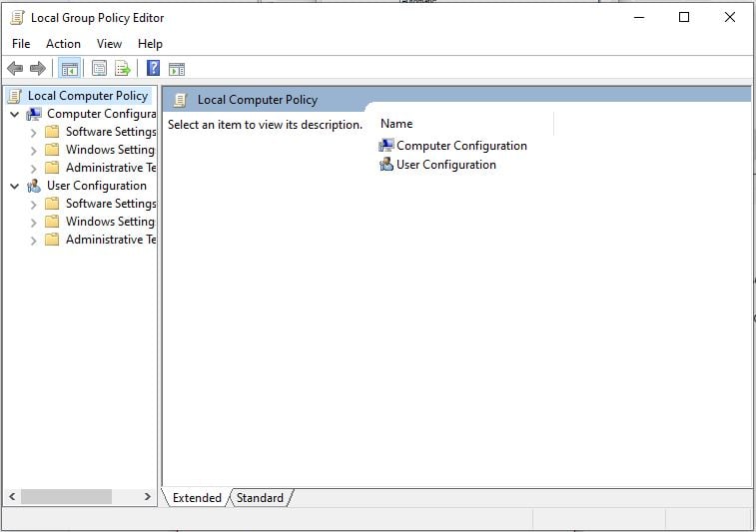This screenshot has height=532, width=756.
Task: Open the Action menu
Action: pyautogui.click(x=63, y=44)
